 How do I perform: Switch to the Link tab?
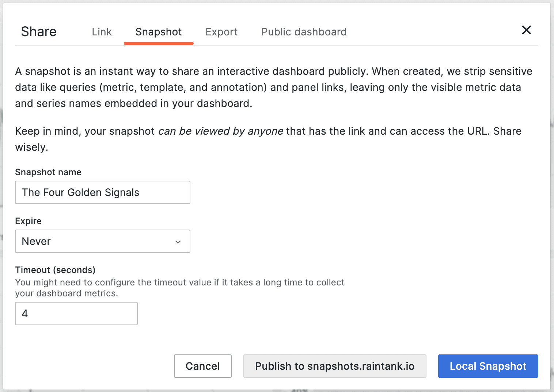tap(102, 32)
